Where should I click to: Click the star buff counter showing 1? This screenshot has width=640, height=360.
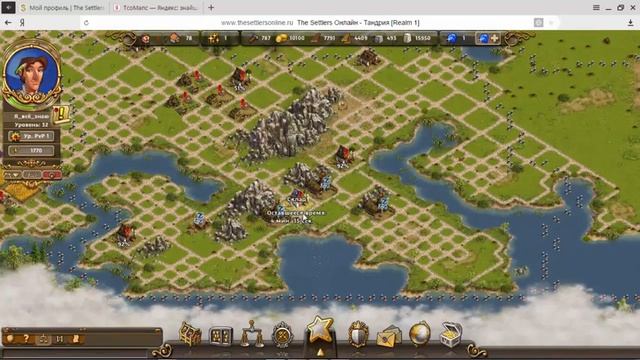click(x=218, y=38)
